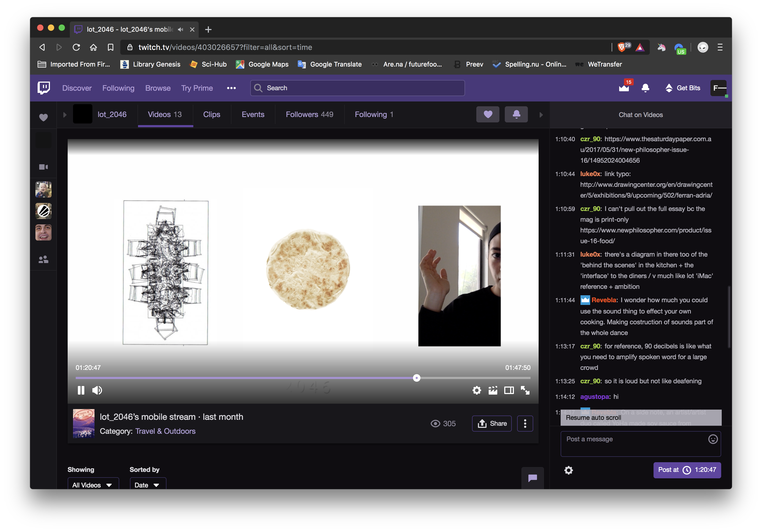Open Travel & Outdoors category link

(165, 431)
